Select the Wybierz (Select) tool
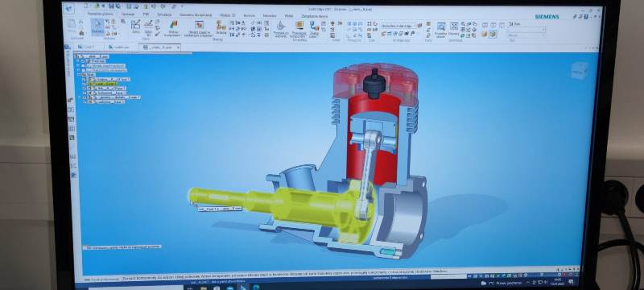Image resolution: width=644 pixels, height=290 pixels. click(97, 27)
